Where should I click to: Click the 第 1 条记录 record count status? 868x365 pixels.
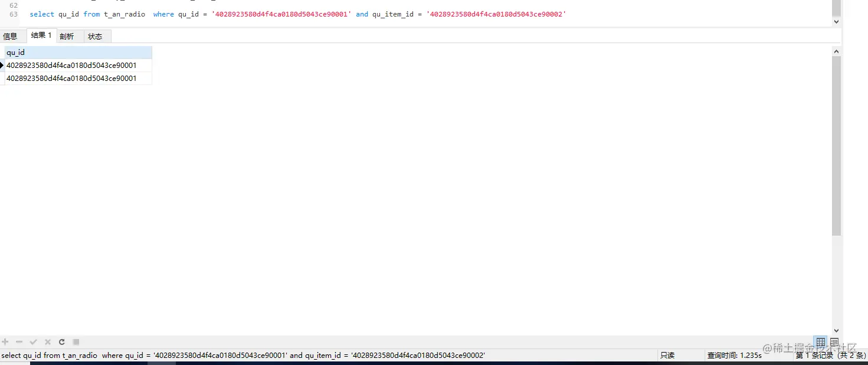click(x=831, y=356)
